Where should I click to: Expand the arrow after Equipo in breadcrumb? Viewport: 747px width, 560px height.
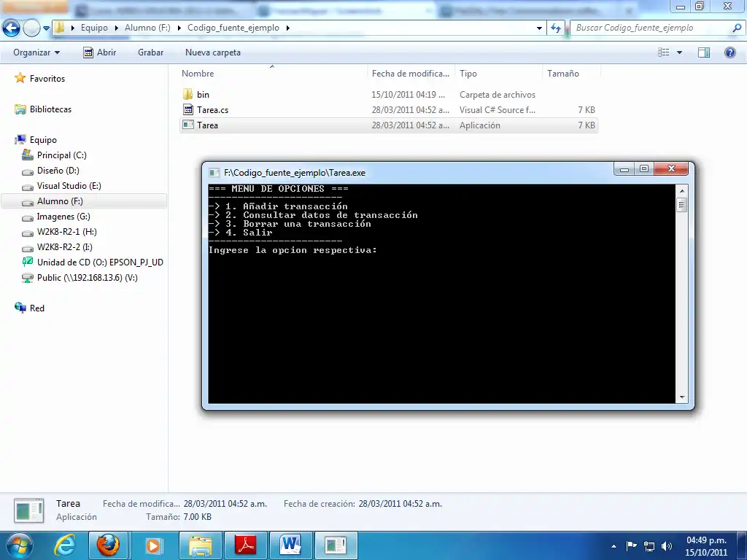(116, 28)
